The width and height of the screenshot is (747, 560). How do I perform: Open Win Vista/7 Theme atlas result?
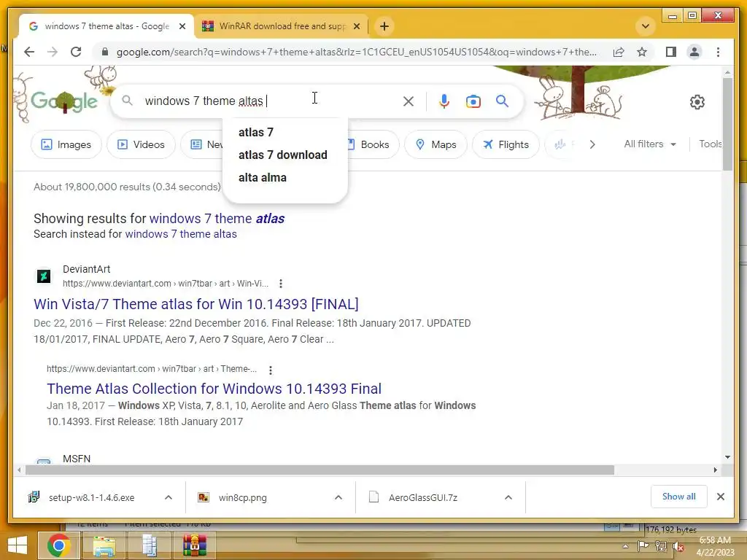196,304
